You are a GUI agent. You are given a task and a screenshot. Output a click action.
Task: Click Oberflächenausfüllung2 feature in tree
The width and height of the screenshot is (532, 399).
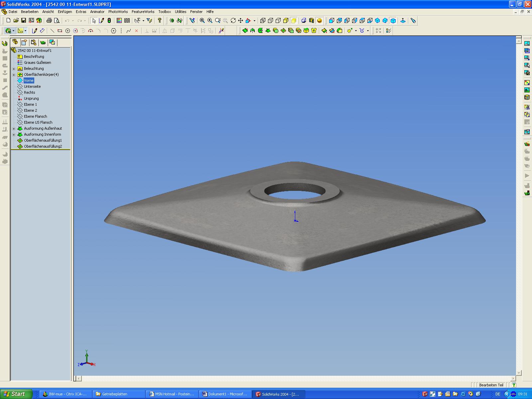coord(43,146)
